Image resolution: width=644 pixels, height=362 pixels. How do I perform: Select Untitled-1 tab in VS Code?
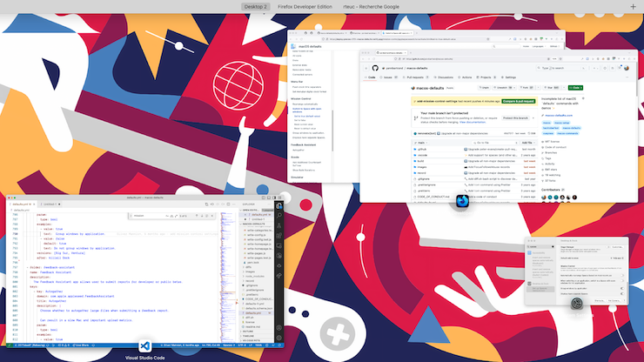point(50,204)
